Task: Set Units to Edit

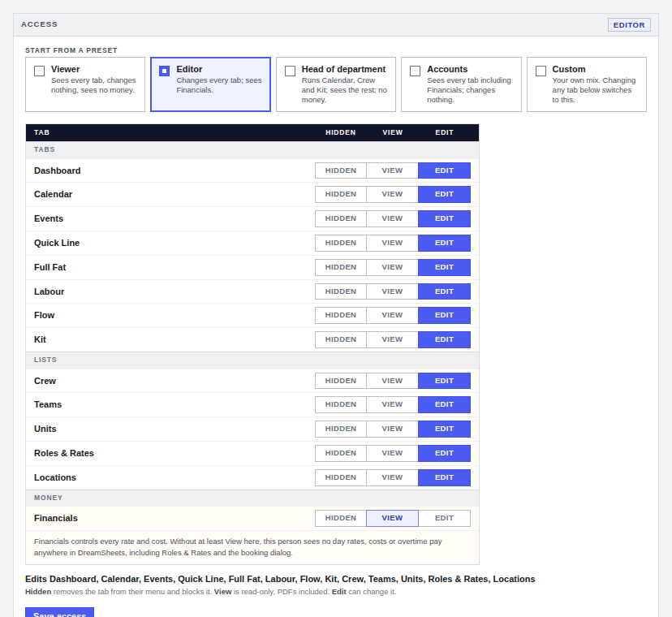Action: (444, 429)
